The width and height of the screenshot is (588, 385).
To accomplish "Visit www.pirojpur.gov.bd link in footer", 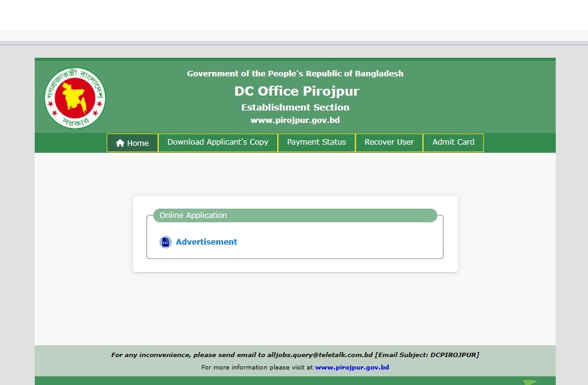I will (x=352, y=368).
